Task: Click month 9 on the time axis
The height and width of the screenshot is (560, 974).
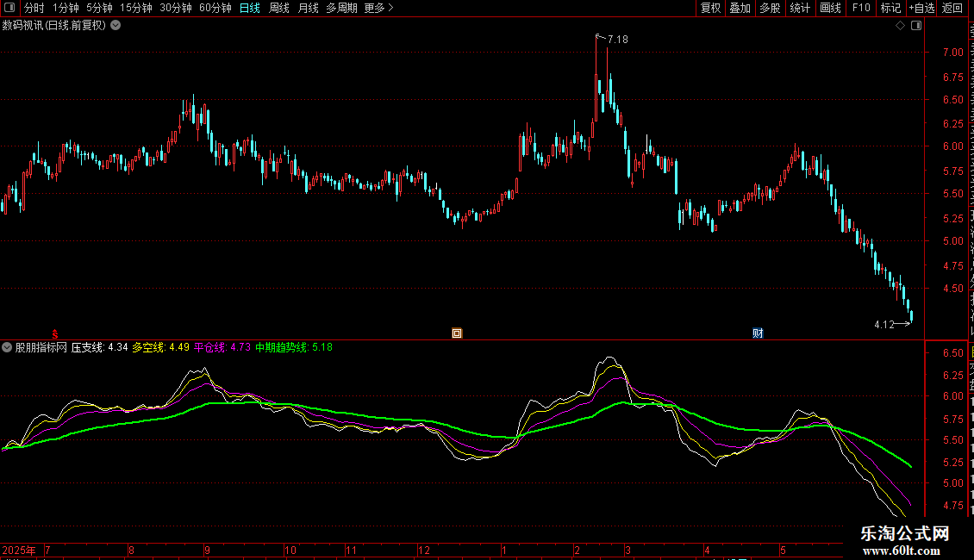Action: [x=208, y=550]
